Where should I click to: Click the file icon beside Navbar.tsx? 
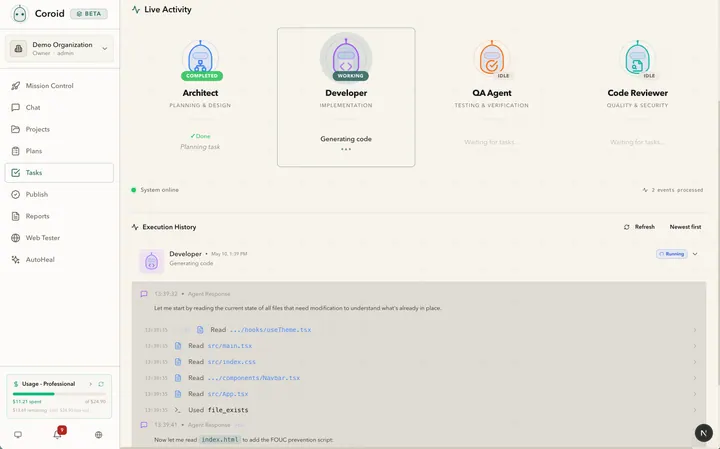click(178, 378)
